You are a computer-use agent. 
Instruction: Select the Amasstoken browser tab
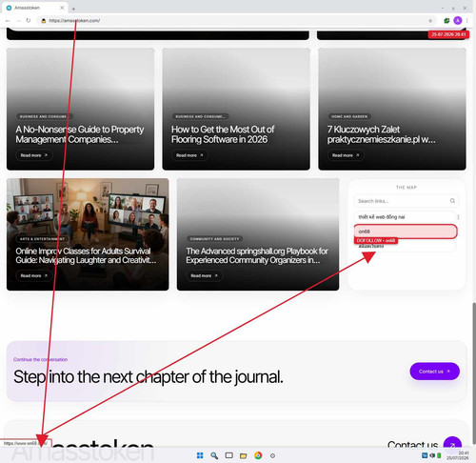click(35, 8)
